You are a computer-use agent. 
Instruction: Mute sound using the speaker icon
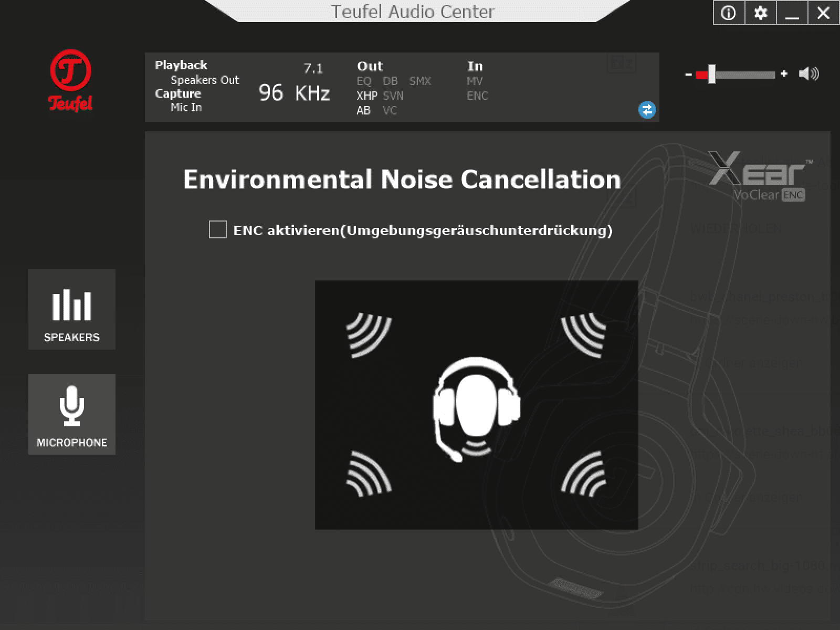point(808,74)
